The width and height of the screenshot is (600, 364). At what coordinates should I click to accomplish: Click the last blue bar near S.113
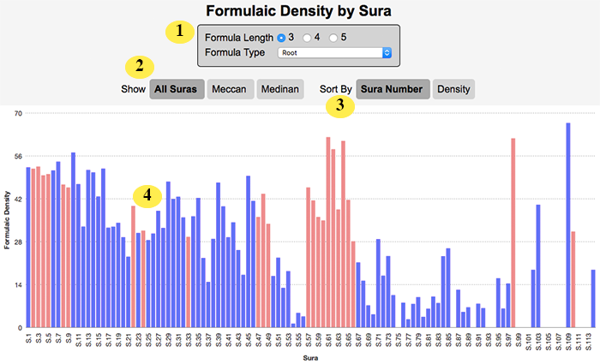(593, 299)
